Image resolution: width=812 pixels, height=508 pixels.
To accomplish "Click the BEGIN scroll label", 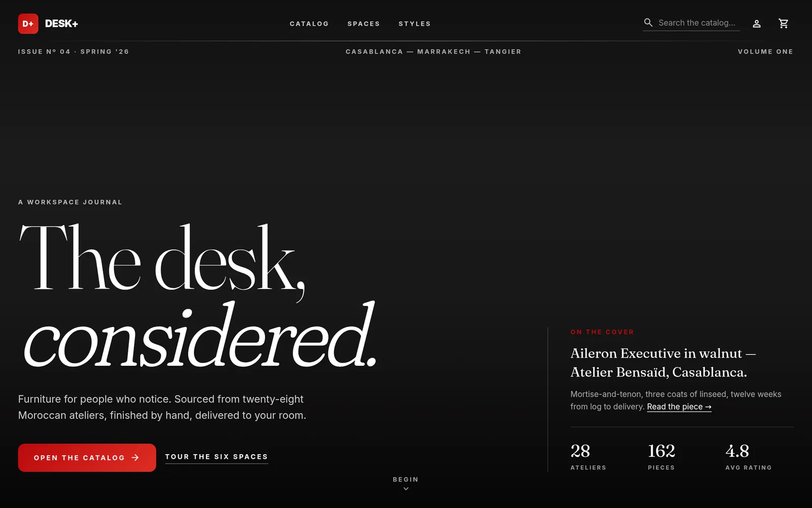I will coord(405,479).
